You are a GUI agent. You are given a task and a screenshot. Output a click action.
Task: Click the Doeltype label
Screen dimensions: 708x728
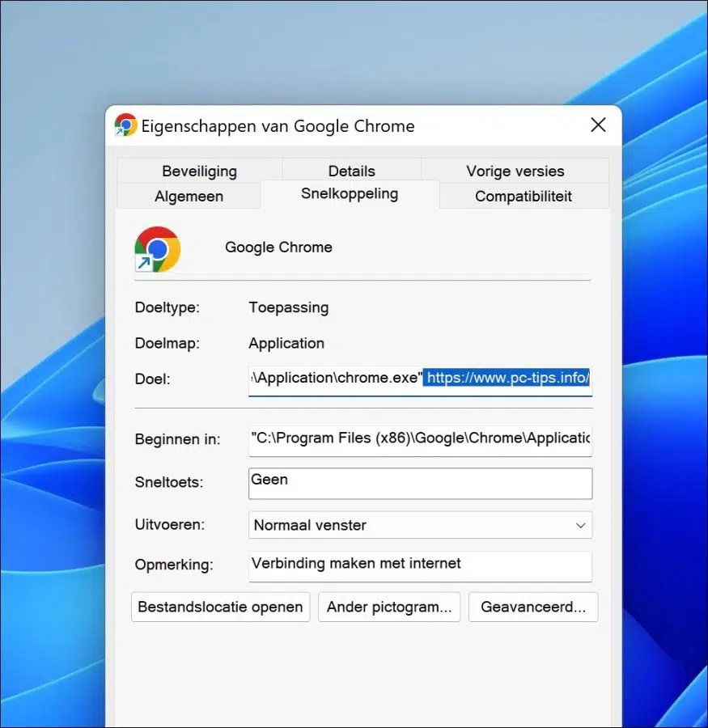[167, 307]
